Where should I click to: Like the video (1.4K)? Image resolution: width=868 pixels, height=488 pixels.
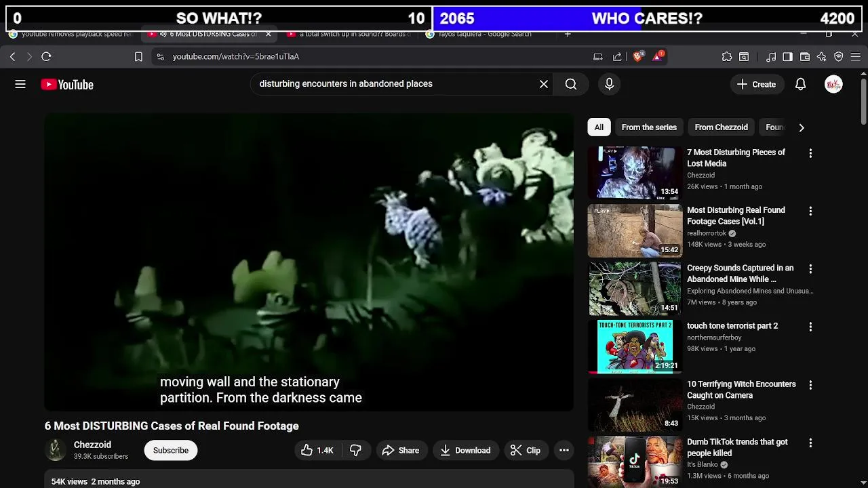[317, 451]
